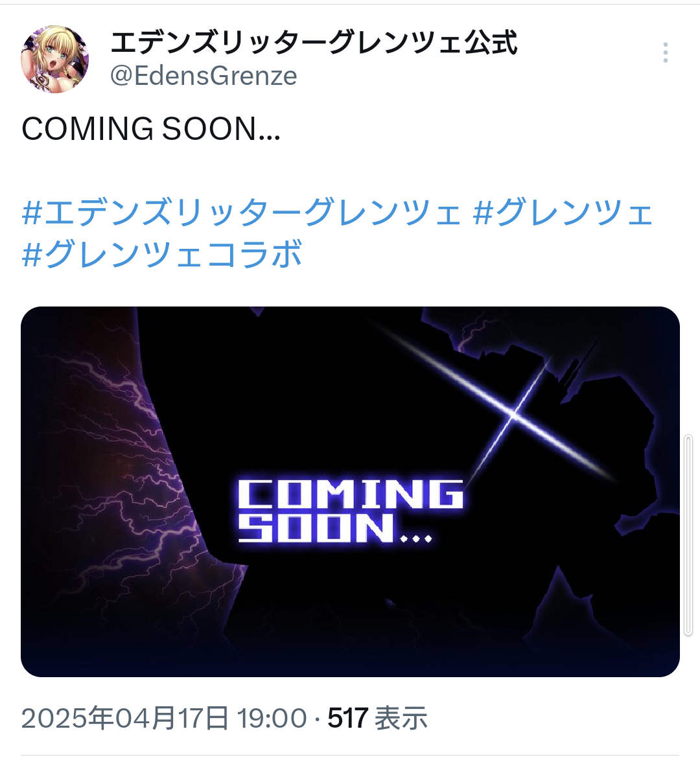Click the pixel SOON... text in image

click(335, 528)
